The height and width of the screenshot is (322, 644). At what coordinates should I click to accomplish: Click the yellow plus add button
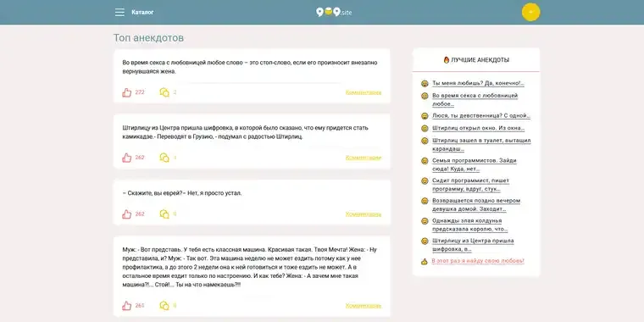[x=530, y=13]
